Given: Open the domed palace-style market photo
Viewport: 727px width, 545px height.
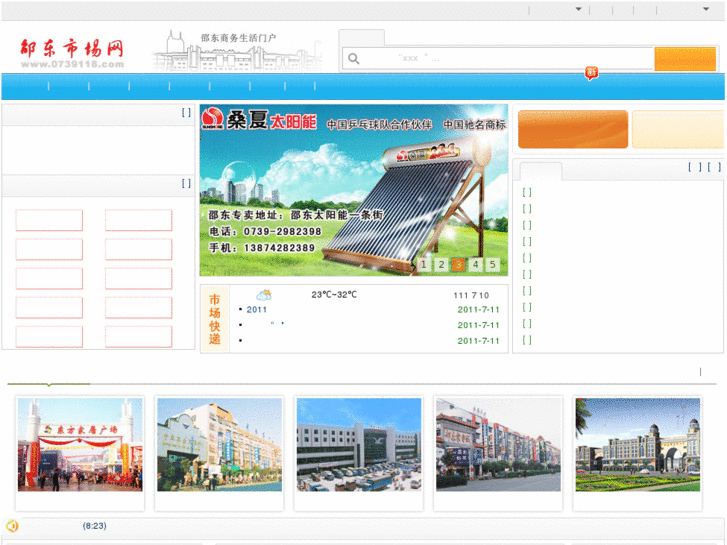Looking at the screenshot, I should (638, 444).
